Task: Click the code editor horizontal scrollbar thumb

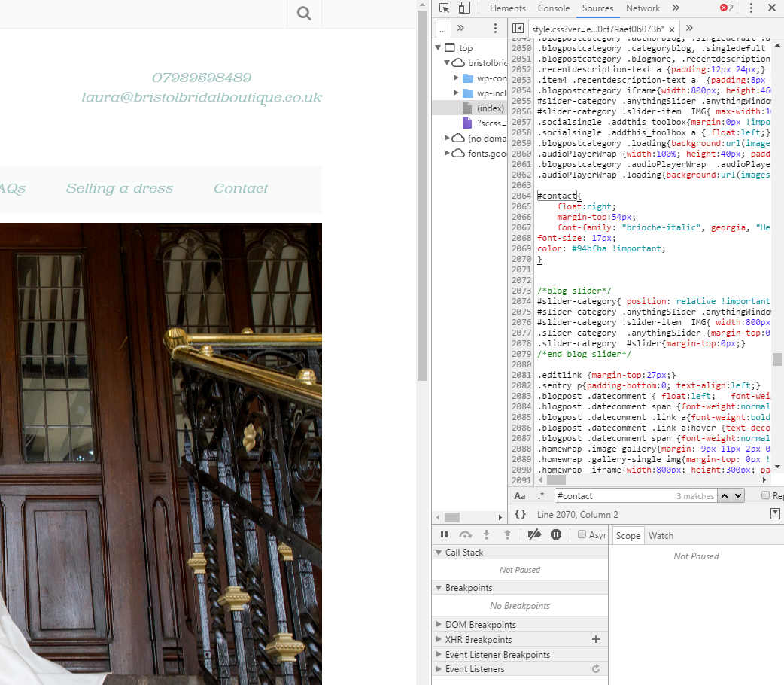Action: [556, 479]
